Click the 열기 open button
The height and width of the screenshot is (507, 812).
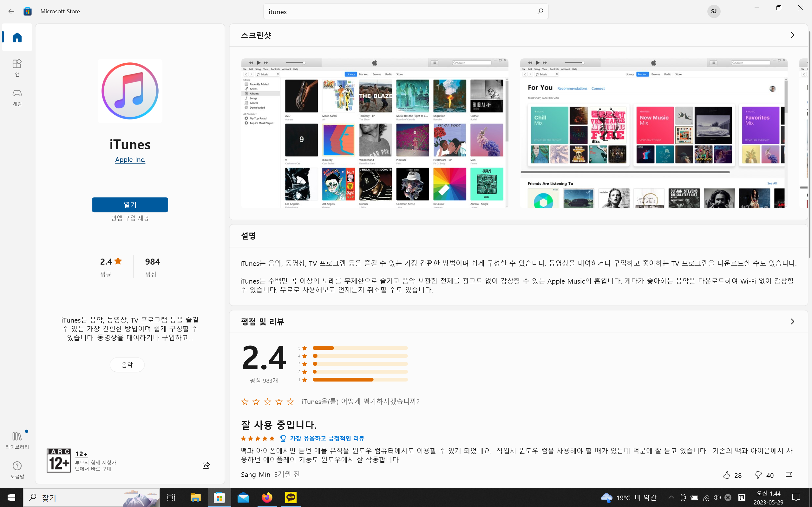pos(130,205)
